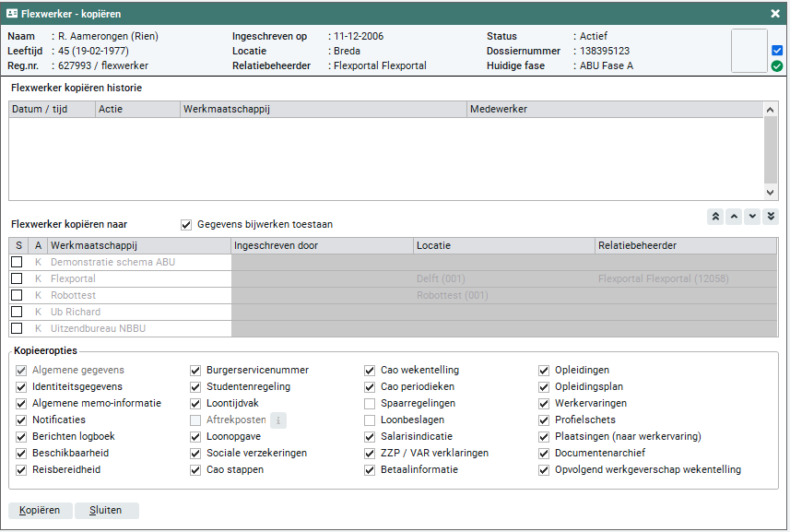790x532 pixels.
Task: Enable the Spaarregelingen option
Action: tap(370, 404)
